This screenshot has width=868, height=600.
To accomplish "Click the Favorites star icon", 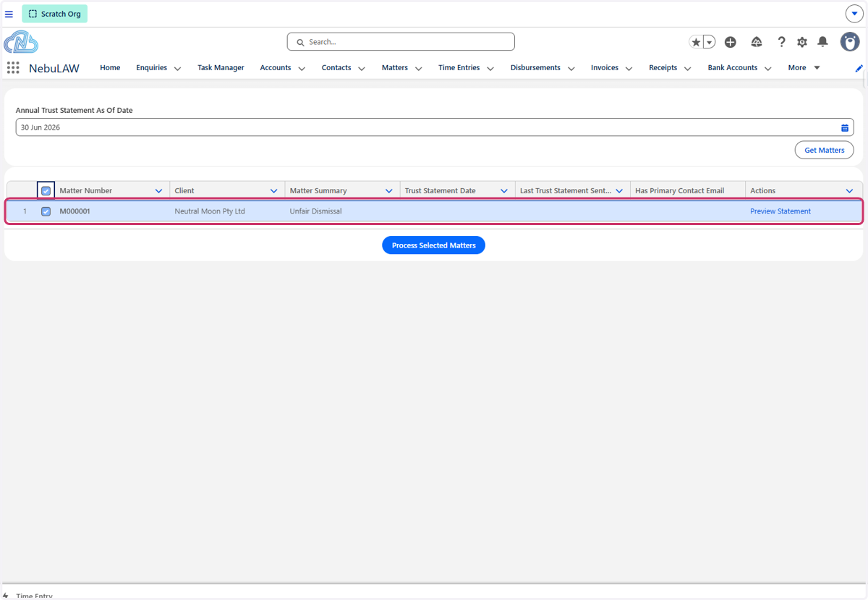I will point(696,42).
